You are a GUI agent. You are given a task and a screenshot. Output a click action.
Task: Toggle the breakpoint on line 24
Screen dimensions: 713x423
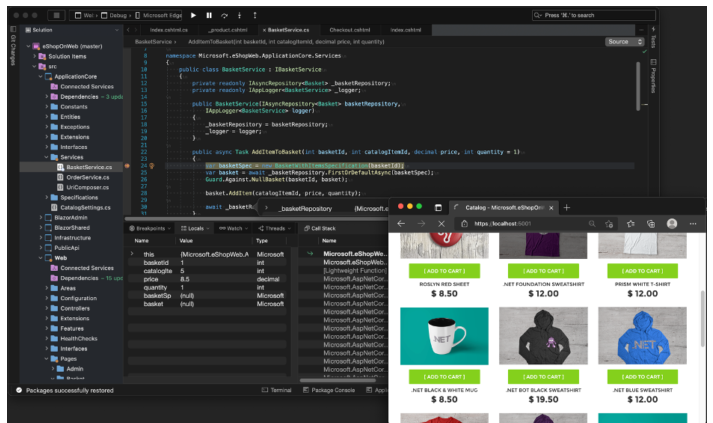click(127, 166)
